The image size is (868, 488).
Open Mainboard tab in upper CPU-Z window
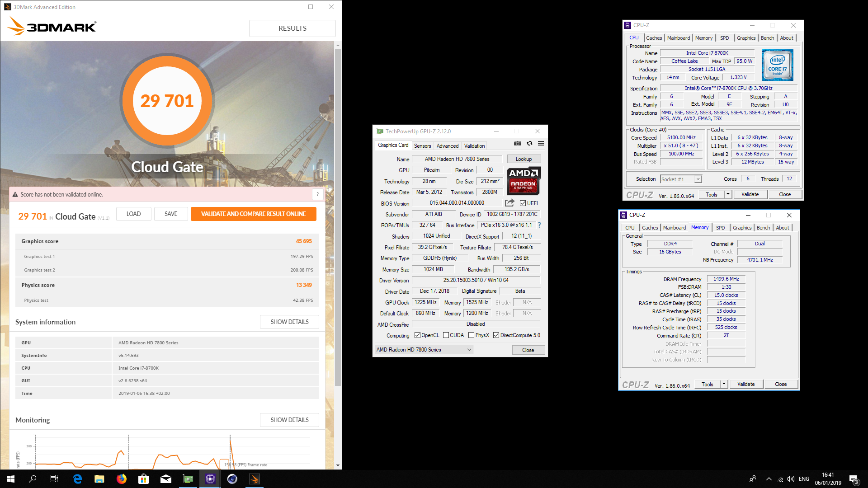[x=679, y=38]
